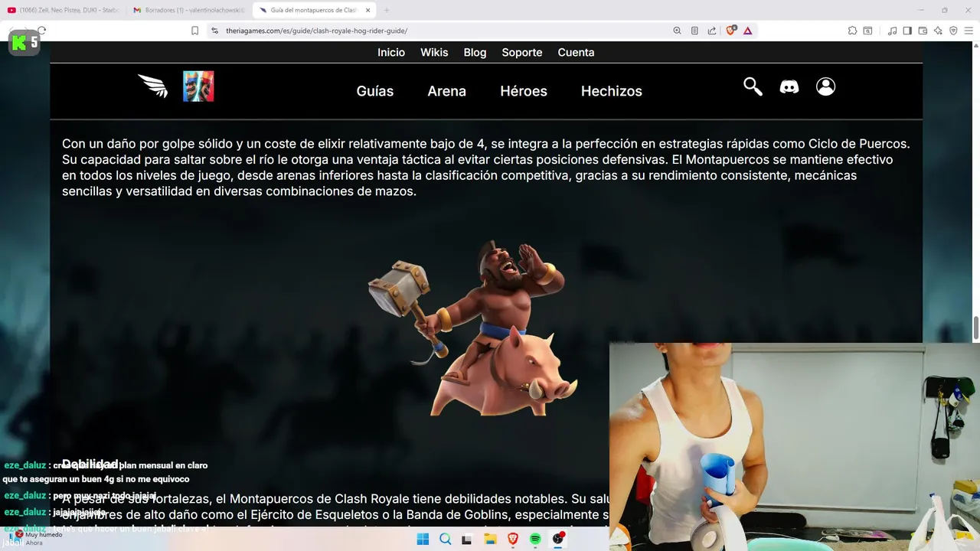This screenshot has height=551, width=980.
Task: Click the bookmark icon in address bar
Action: [x=194, y=31]
